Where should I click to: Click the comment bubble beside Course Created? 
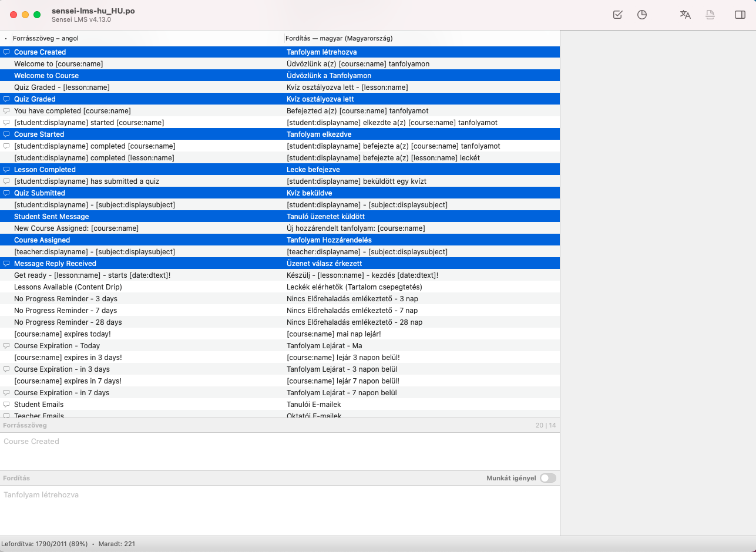pos(6,52)
